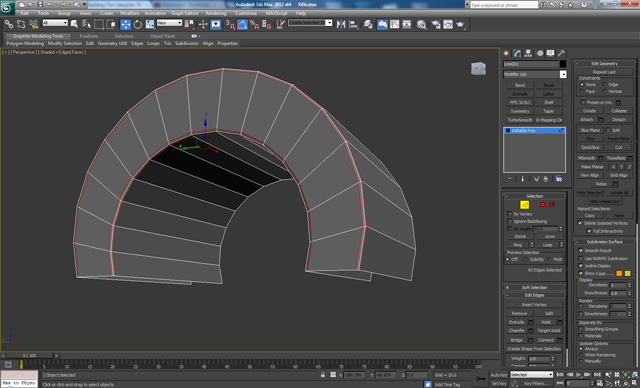Screen dimensions: 640x388
Task: Open the key filter Selected dropdown
Action: [x=531, y=375]
